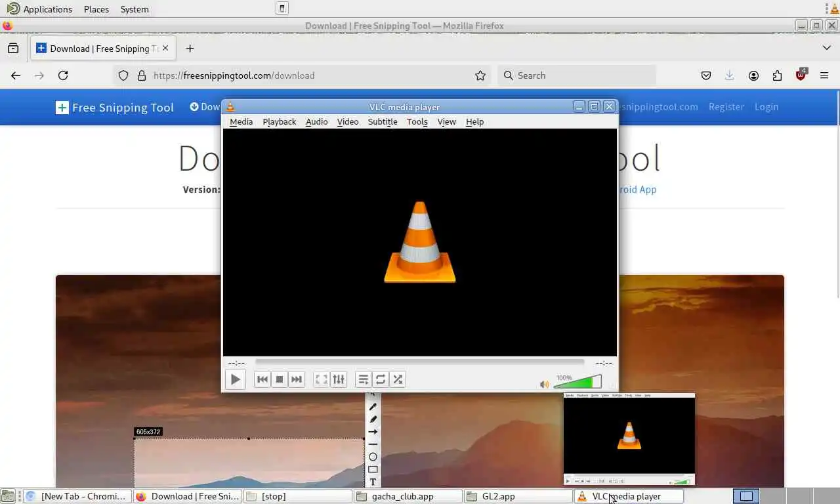The height and width of the screenshot is (504, 840).
Task: Save page to Pocket
Action: point(706,75)
